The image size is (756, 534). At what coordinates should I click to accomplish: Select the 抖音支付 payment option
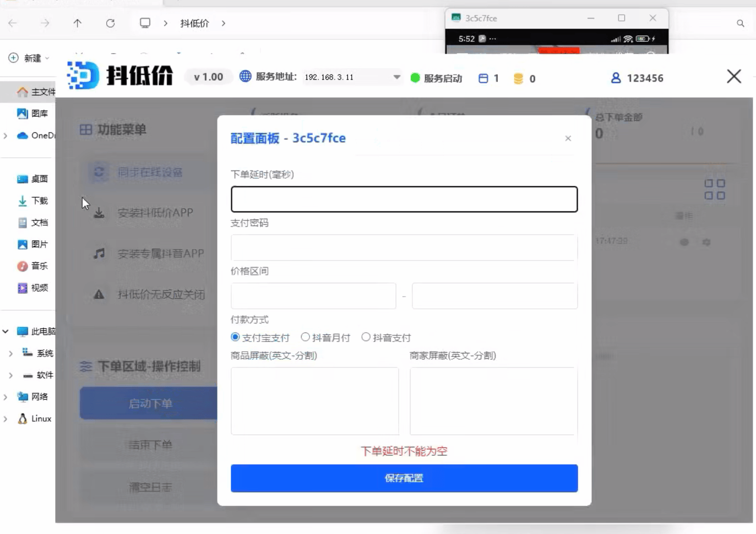pyautogui.click(x=365, y=336)
